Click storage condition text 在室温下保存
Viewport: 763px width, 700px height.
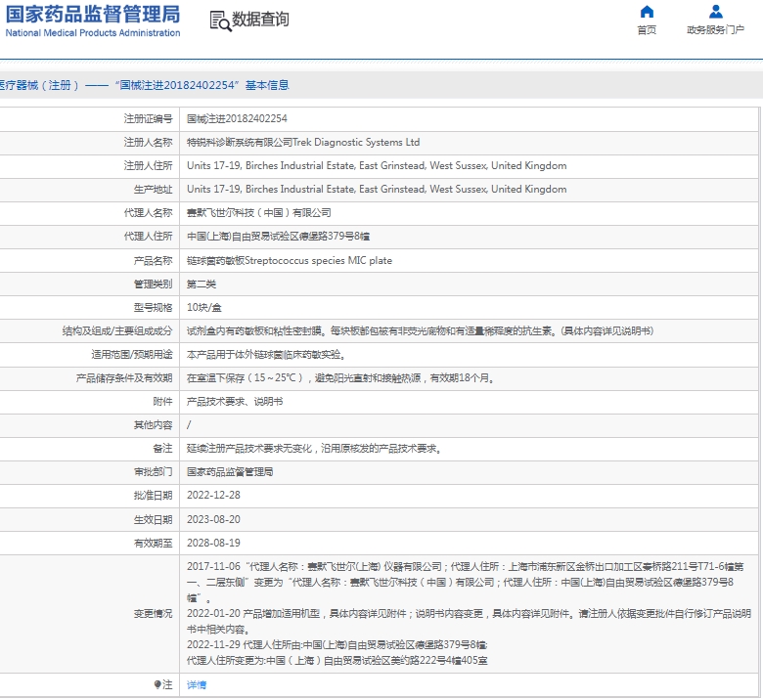tap(340, 378)
